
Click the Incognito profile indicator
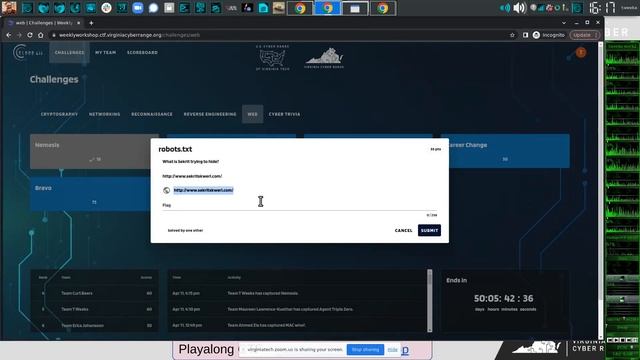point(549,35)
